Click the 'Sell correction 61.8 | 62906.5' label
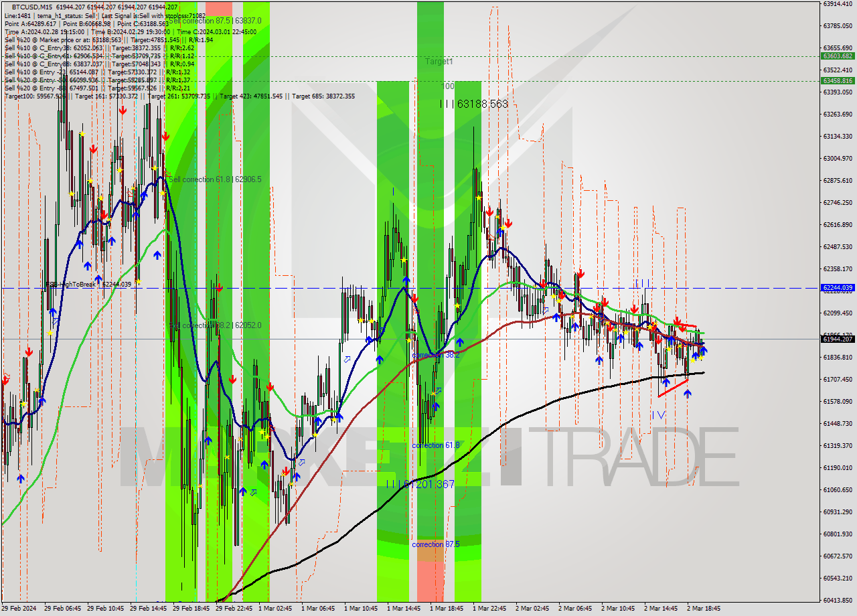 [214, 179]
